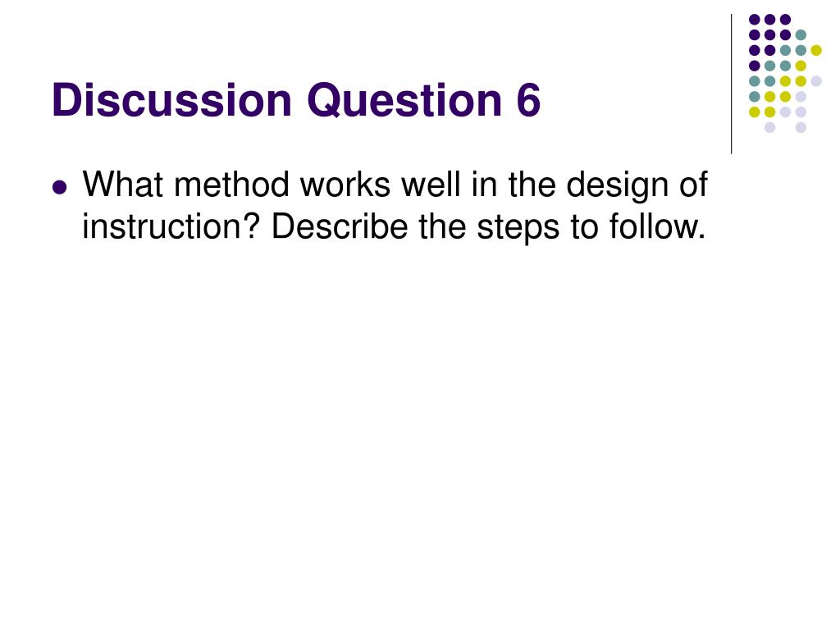Click the only yellow dot in the fourth dot row
The height and width of the screenshot is (630, 840).
click(801, 66)
